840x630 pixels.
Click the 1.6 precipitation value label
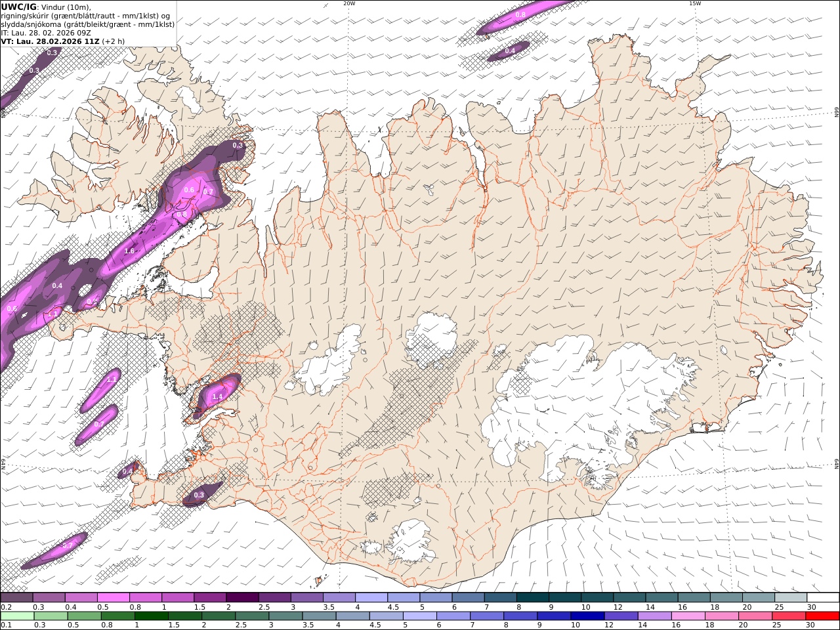tap(129, 251)
